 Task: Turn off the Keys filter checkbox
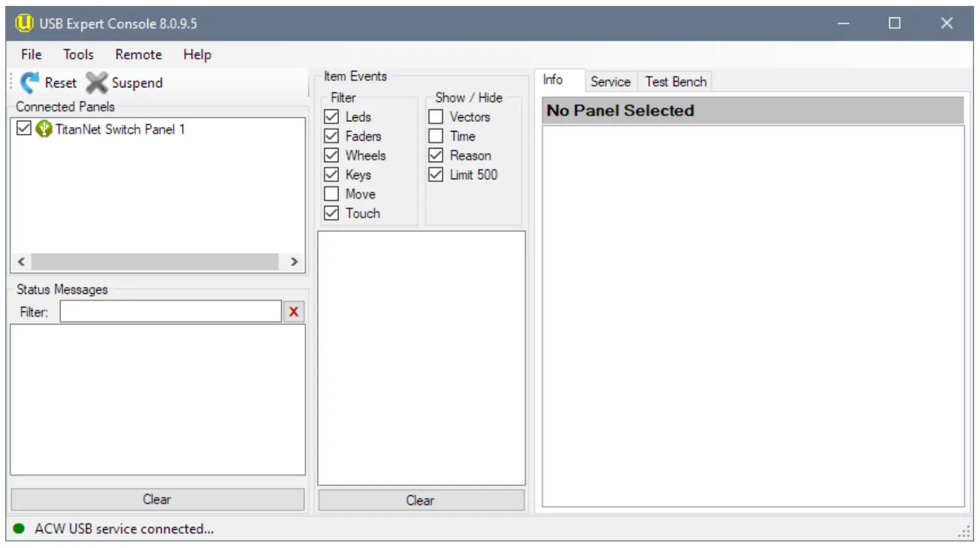(x=332, y=175)
